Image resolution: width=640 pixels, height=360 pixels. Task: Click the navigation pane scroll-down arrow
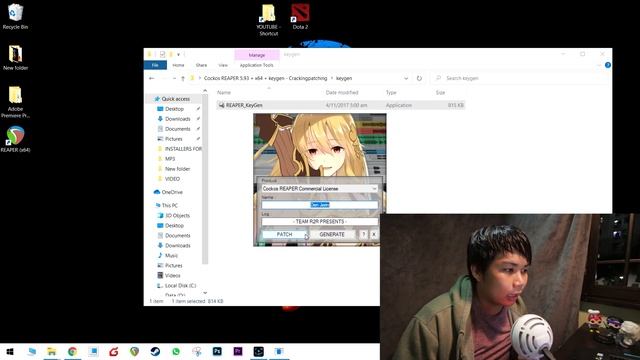tap(205, 293)
